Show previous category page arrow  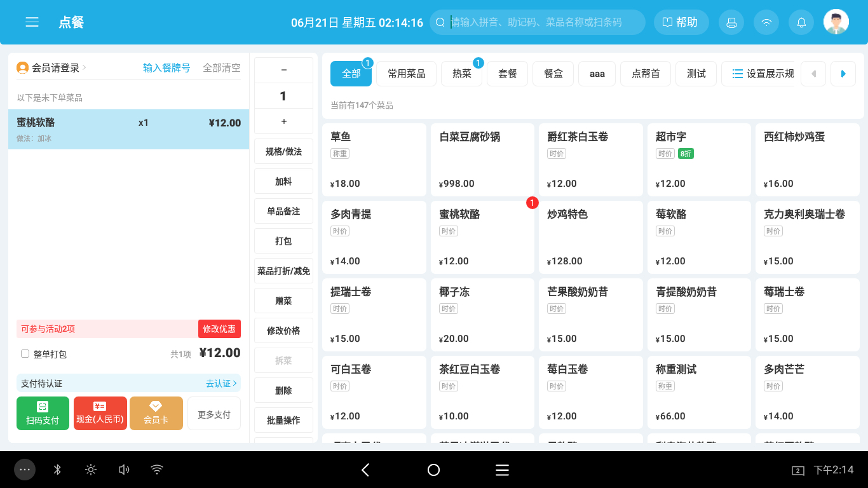tap(813, 74)
